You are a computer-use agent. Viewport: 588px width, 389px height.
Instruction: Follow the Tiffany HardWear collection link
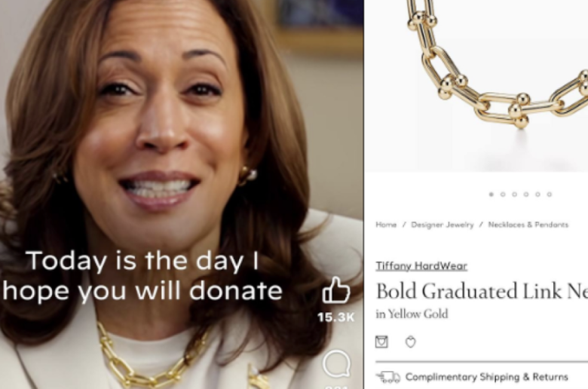[x=421, y=266]
